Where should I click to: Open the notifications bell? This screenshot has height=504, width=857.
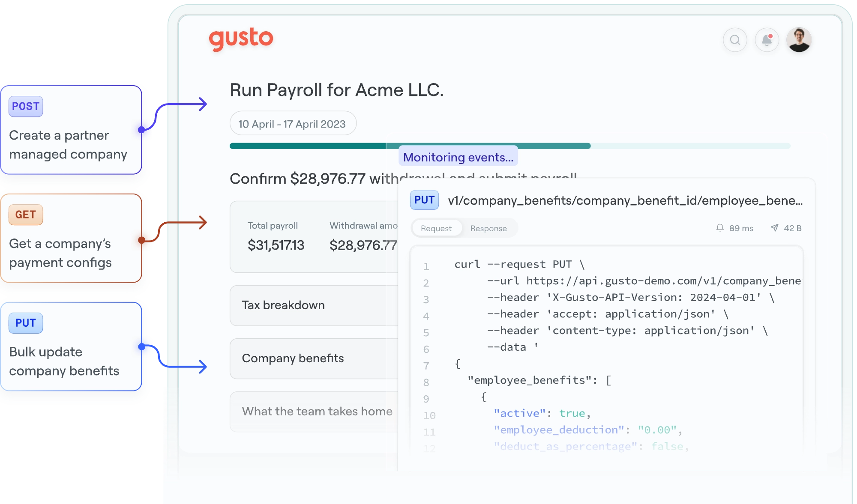tap(767, 40)
